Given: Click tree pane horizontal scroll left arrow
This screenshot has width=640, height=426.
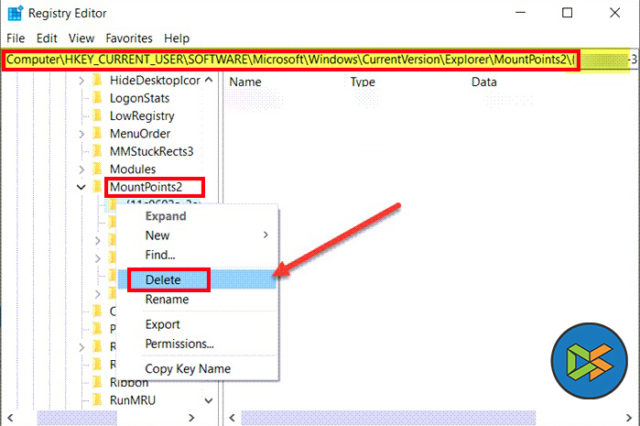Looking at the screenshot, I should (x=10, y=418).
